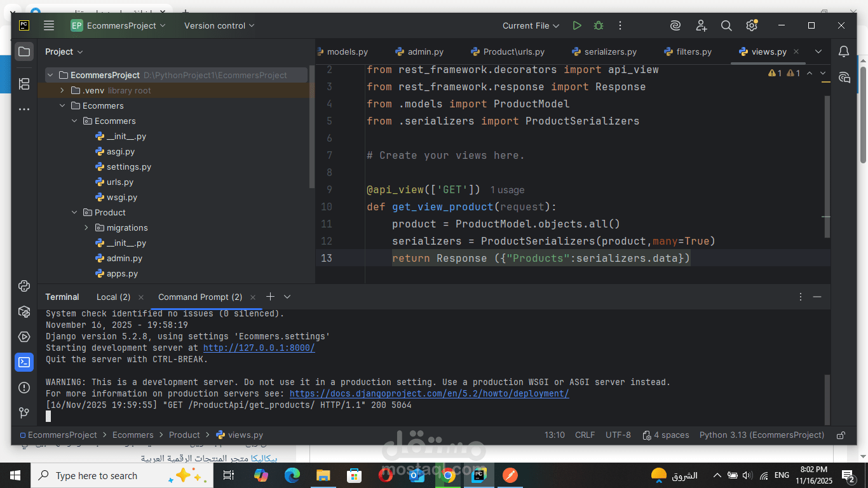This screenshot has height=488, width=868.
Task: Go to line via 13:10 indicator
Action: [555, 435]
